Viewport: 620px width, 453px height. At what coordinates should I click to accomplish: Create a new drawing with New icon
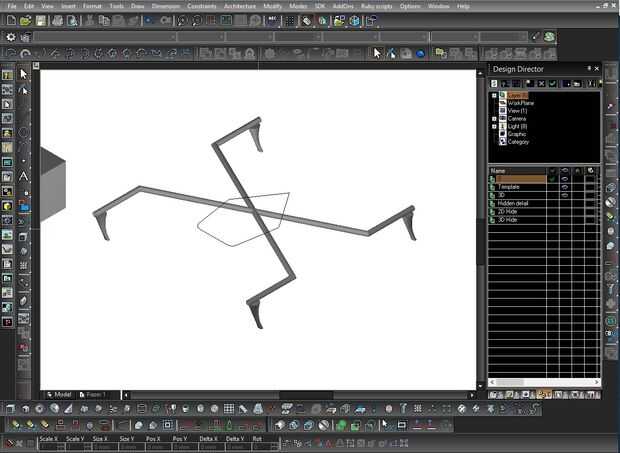(11, 21)
